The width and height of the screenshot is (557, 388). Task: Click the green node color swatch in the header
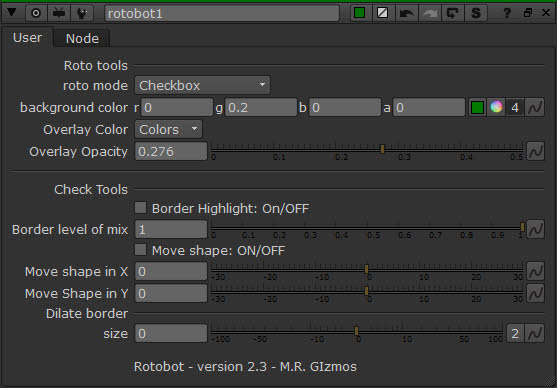click(360, 13)
